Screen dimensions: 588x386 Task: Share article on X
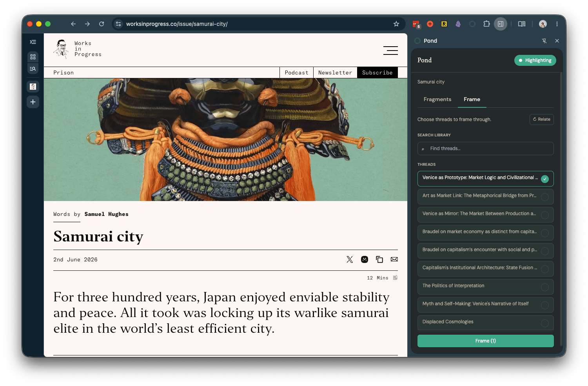350,259
